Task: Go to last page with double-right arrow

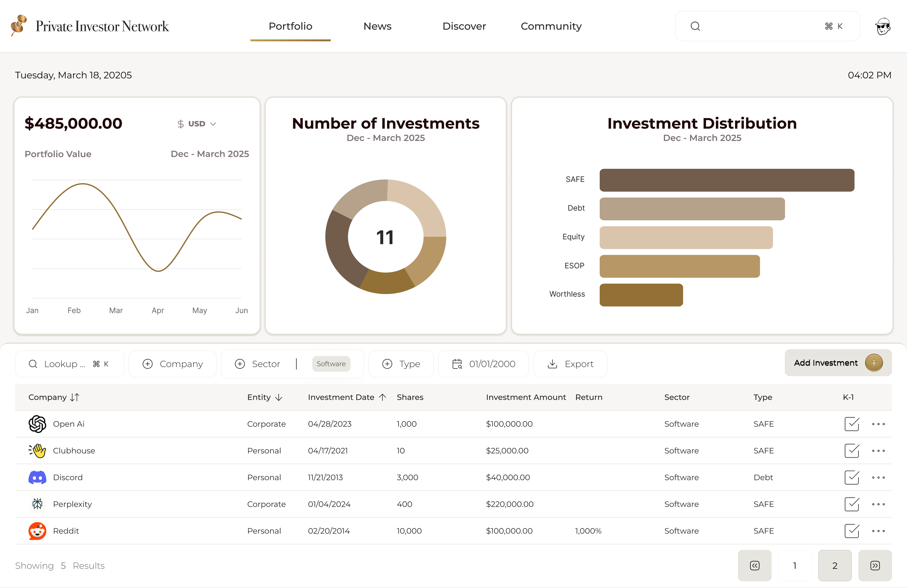Action: 875,566
